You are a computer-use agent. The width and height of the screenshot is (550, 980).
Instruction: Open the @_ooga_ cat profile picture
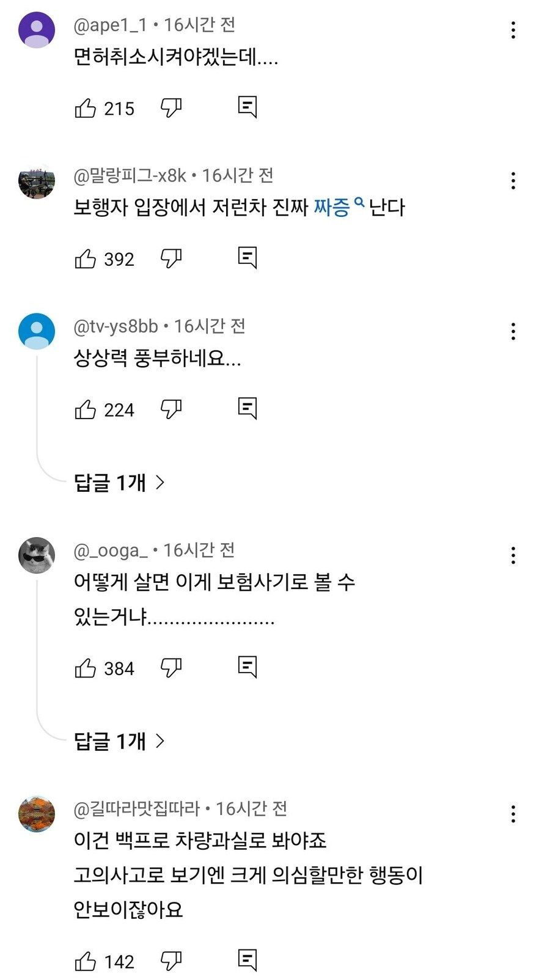pyautogui.click(x=37, y=555)
